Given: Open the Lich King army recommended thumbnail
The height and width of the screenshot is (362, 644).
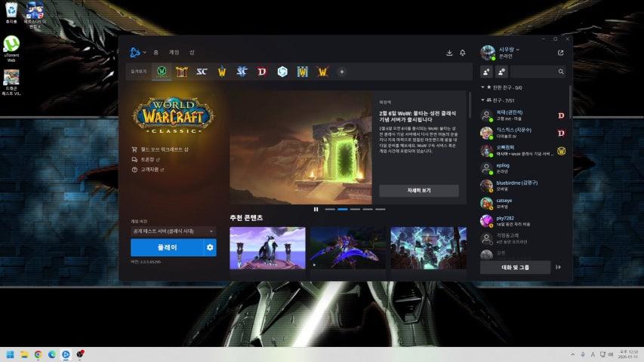Looking at the screenshot, I should click(x=428, y=248).
